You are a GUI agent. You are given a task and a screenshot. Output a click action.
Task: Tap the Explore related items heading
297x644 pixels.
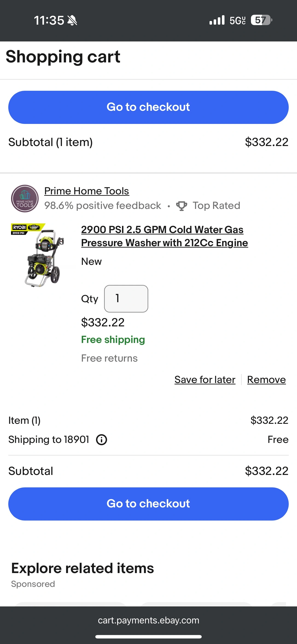coord(82,568)
